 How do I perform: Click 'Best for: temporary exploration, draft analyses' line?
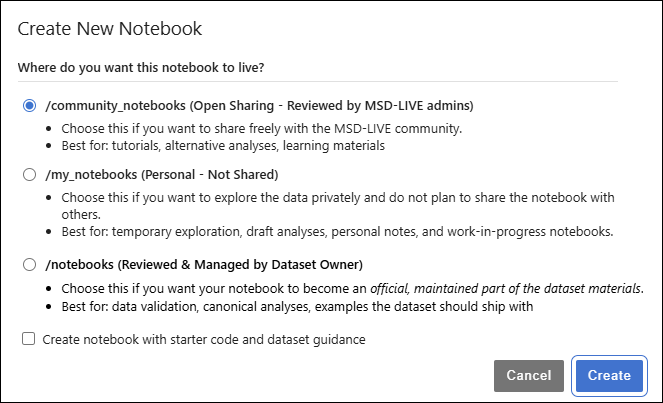point(337,232)
